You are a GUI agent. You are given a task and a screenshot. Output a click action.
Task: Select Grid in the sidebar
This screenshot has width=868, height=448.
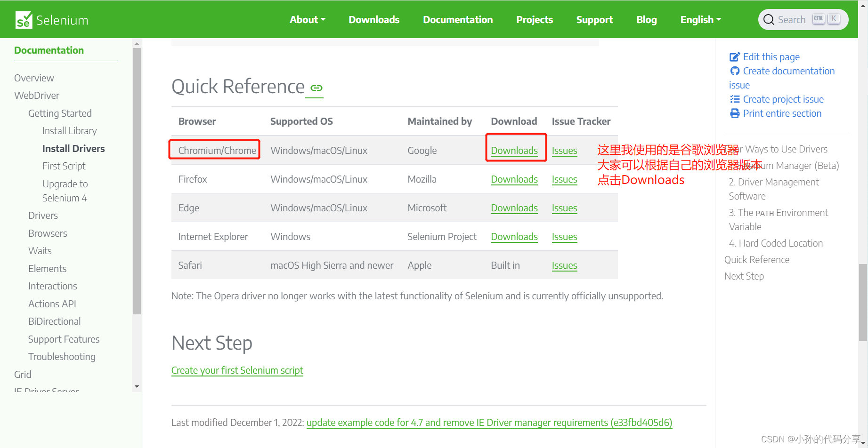point(23,375)
